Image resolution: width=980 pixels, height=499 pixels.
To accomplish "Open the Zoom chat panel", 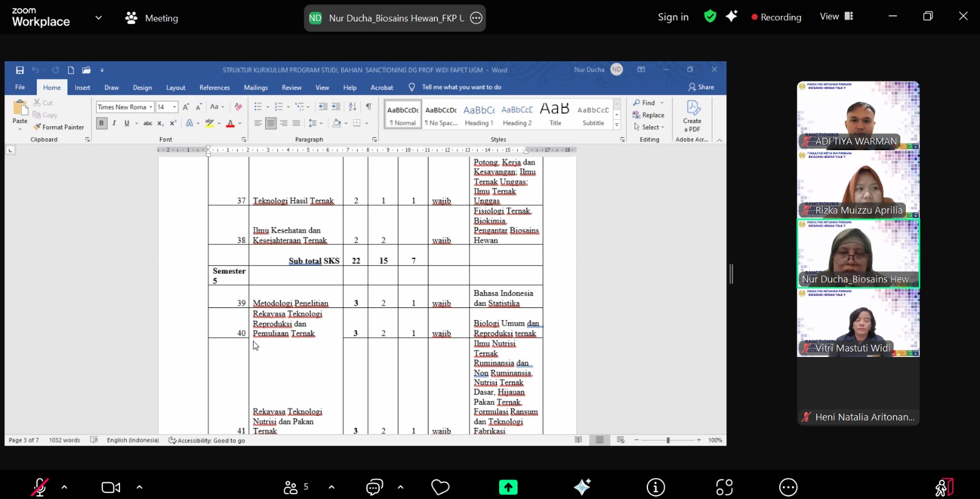I will [374, 487].
